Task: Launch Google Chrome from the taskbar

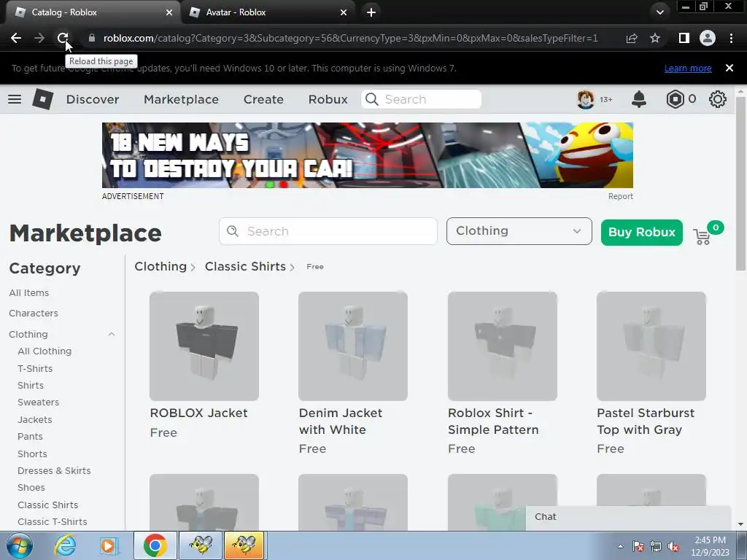Action: 155,545
